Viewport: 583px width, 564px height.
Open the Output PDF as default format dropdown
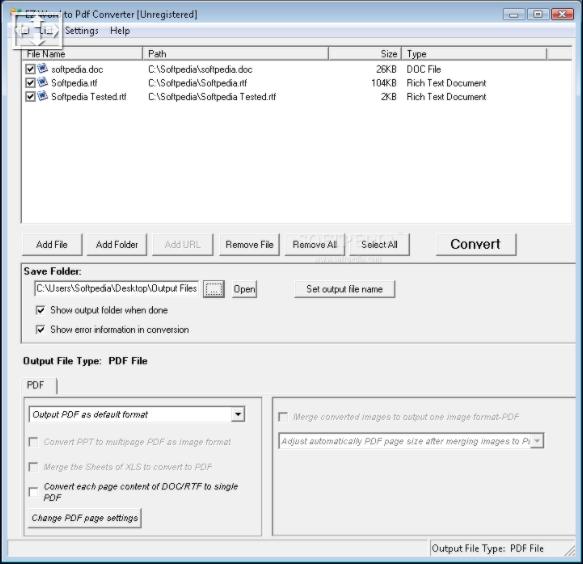(238, 414)
